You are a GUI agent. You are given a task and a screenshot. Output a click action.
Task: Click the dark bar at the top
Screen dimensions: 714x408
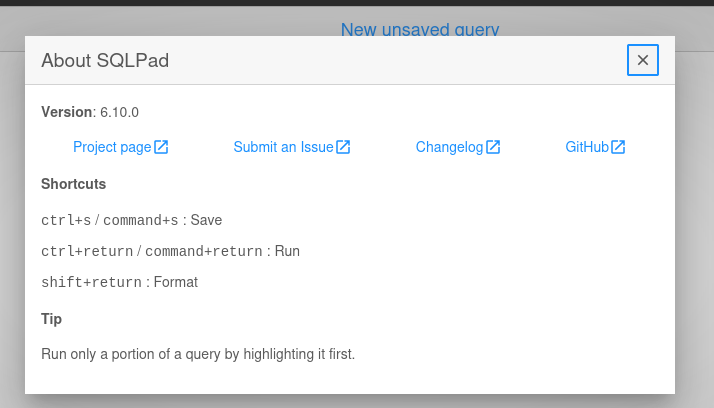tap(357, 3)
